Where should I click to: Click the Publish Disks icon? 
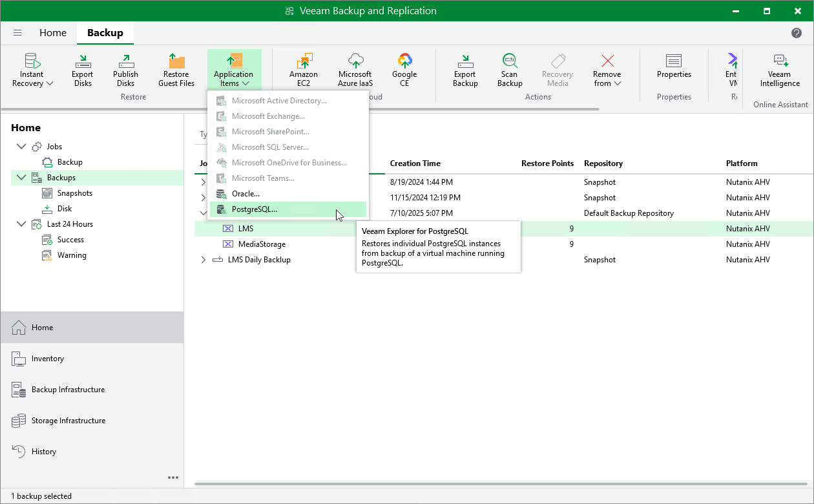125,68
